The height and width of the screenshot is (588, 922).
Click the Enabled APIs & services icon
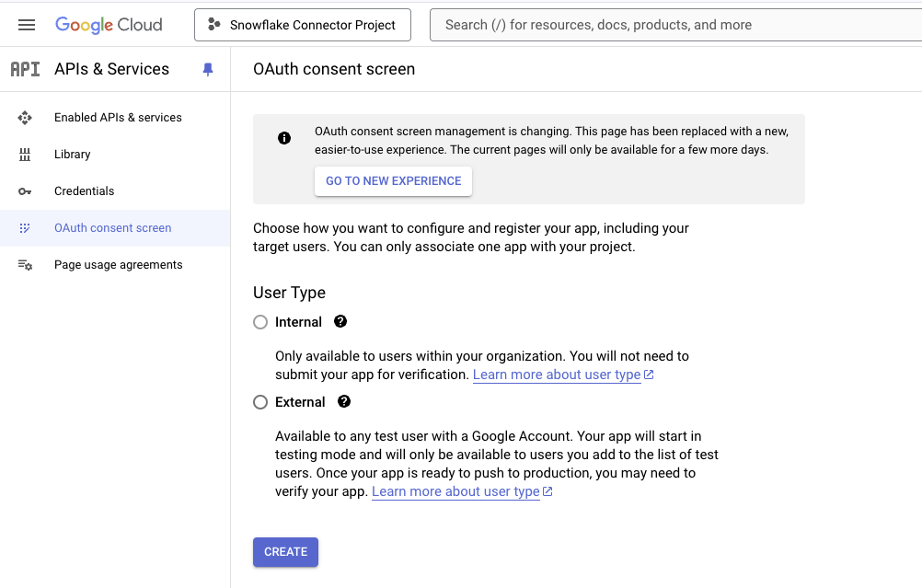pos(25,118)
